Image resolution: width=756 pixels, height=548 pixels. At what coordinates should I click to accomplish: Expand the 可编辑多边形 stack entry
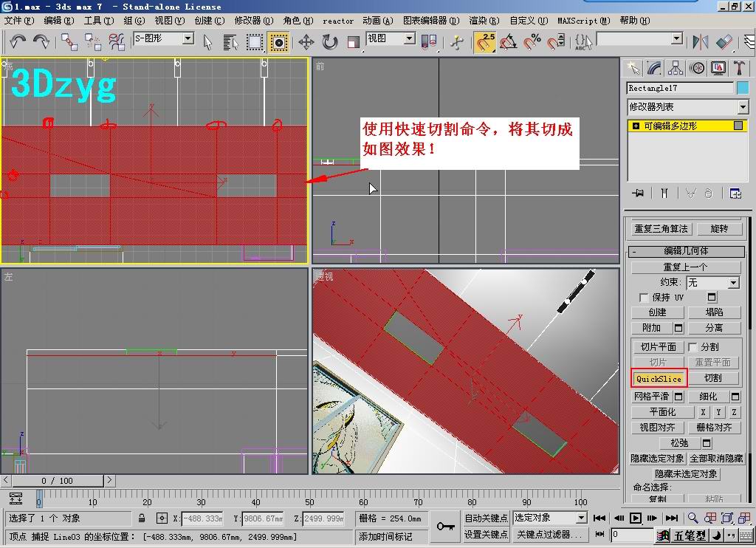click(636, 126)
